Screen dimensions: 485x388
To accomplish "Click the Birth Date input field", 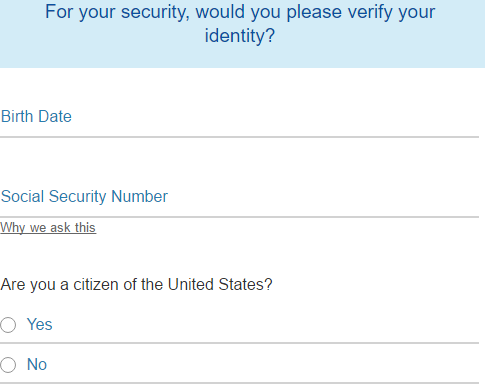I will tap(239, 117).
